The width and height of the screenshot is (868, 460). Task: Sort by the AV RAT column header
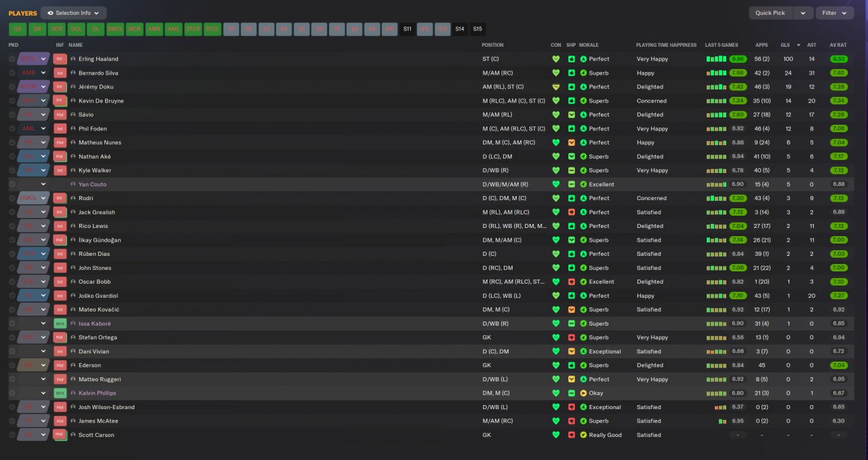coord(838,45)
